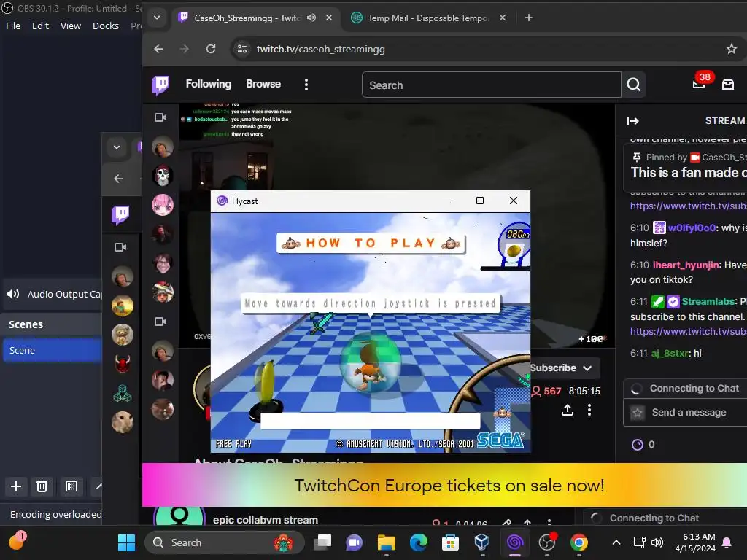Select the Scene item in OBS Scenes list
This screenshot has height=560, width=747.
pos(53,351)
